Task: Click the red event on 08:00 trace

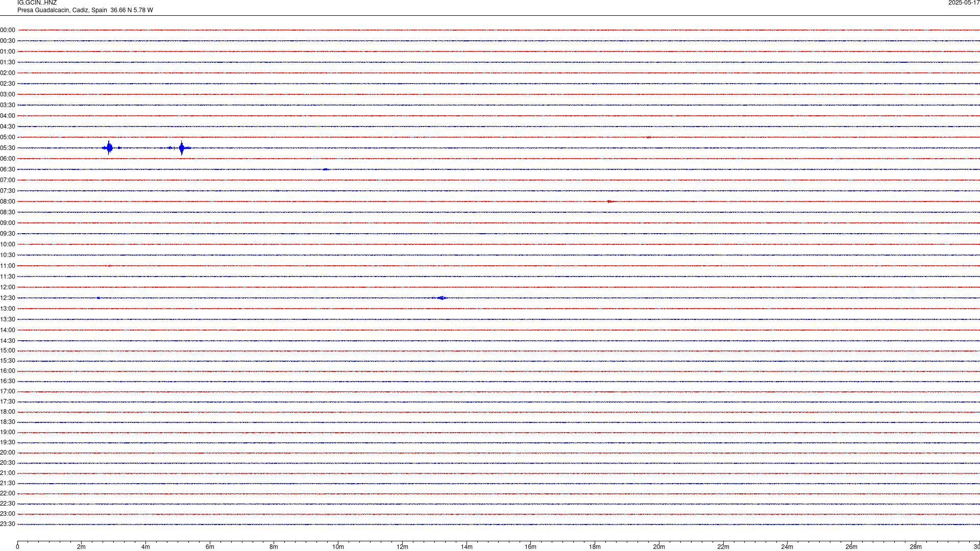Action: pyautogui.click(x=610, y=202)
